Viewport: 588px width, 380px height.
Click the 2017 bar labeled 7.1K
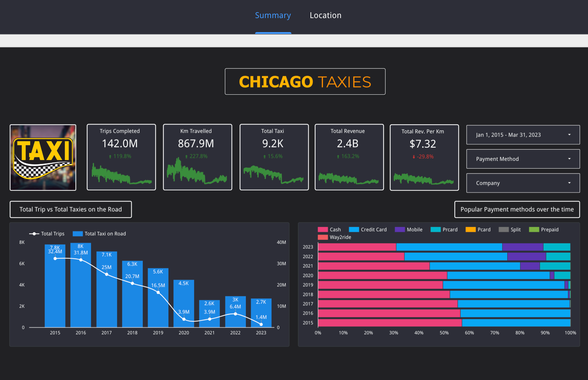(107, 289)
